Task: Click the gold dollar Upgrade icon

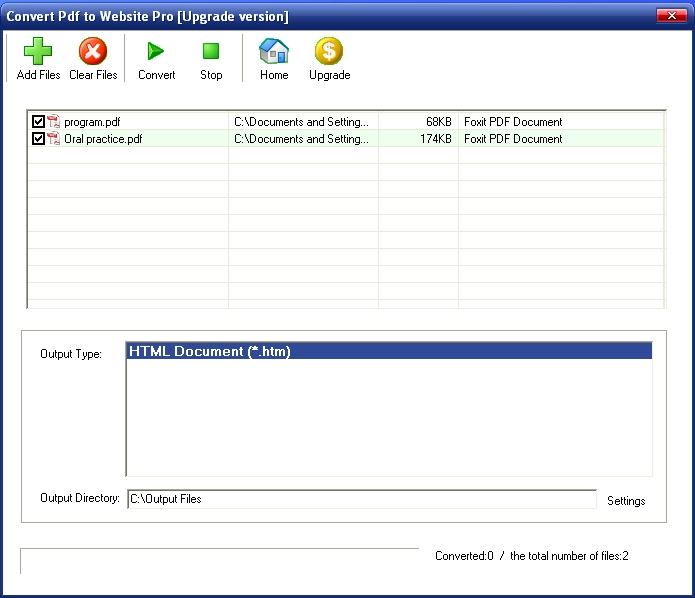Action: click(x=329, y=51)
